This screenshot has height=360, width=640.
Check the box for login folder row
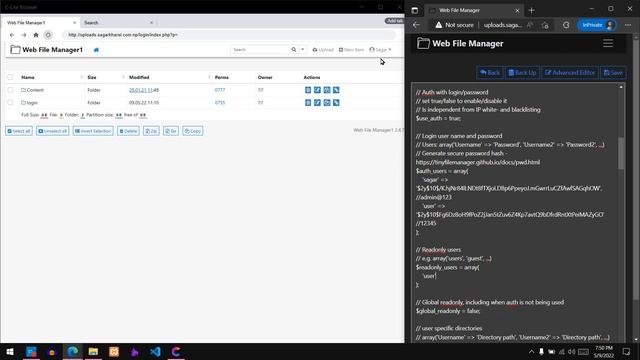point(10,102)
